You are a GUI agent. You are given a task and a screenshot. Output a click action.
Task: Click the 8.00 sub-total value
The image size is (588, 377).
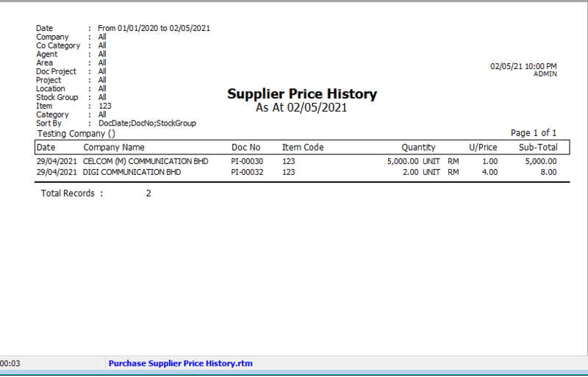[x=548, y=172]
